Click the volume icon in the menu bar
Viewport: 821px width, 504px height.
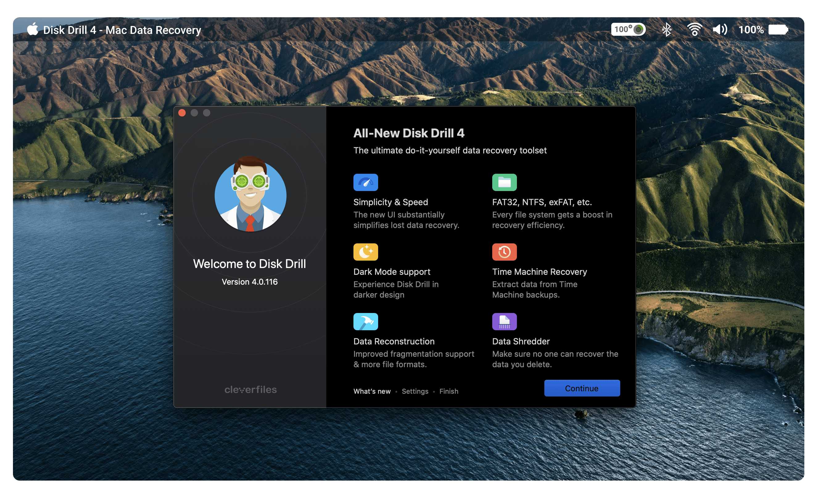[x=720, y=29]
